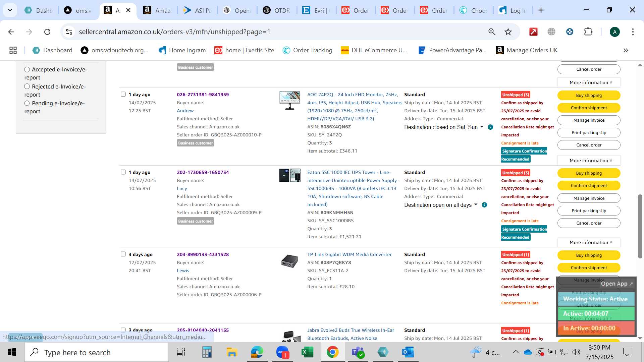Open site information icon in address bar

coord(69,32)
